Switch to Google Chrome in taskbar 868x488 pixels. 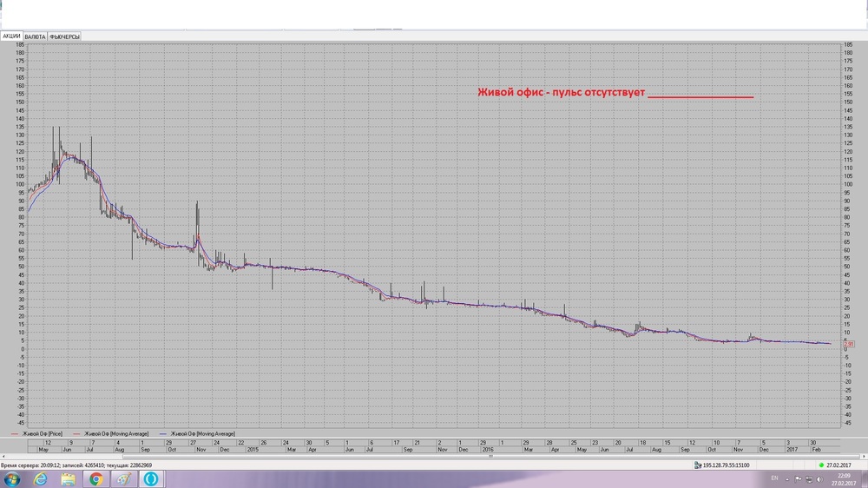[95, 479]
